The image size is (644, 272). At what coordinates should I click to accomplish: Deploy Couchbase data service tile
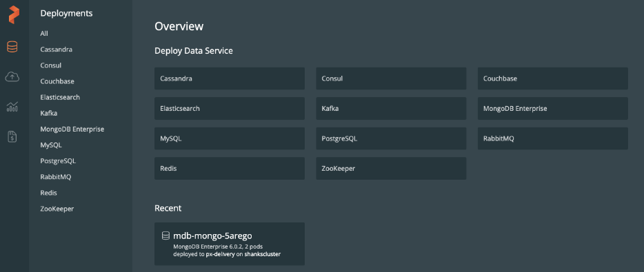[x=553, y=79]
